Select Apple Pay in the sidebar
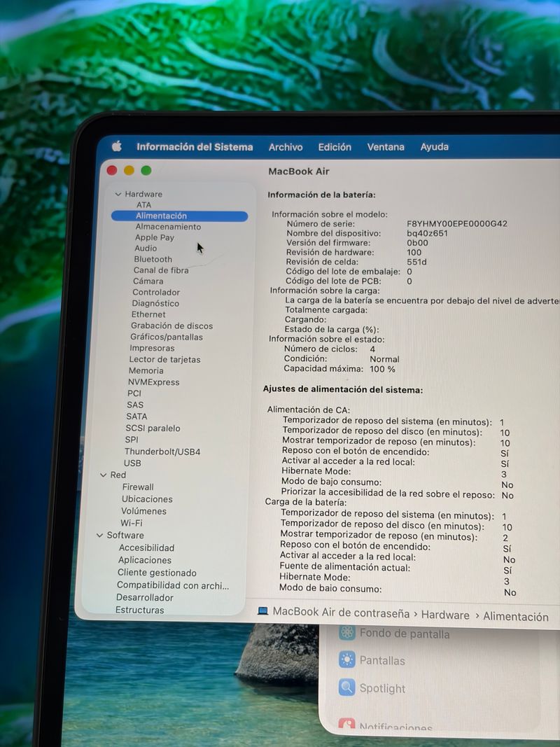 [x=154, y=237]
